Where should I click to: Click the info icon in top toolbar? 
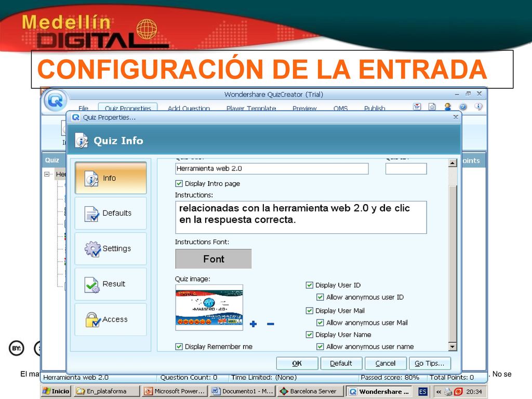(x=478, y=107)
